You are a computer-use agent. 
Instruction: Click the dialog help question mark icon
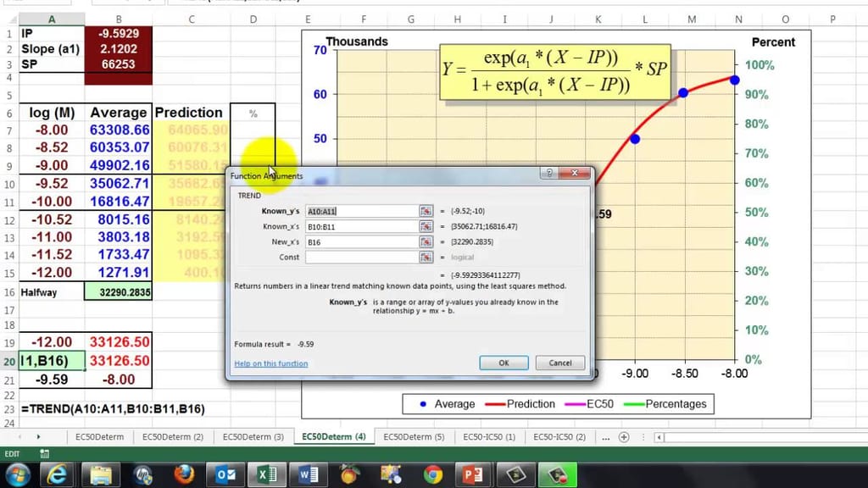coord(549,173)
